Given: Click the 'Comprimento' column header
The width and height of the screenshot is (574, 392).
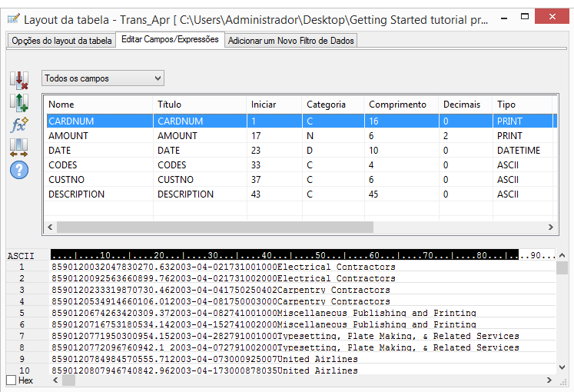Looking at the screenshot, I should pos(397,105).
